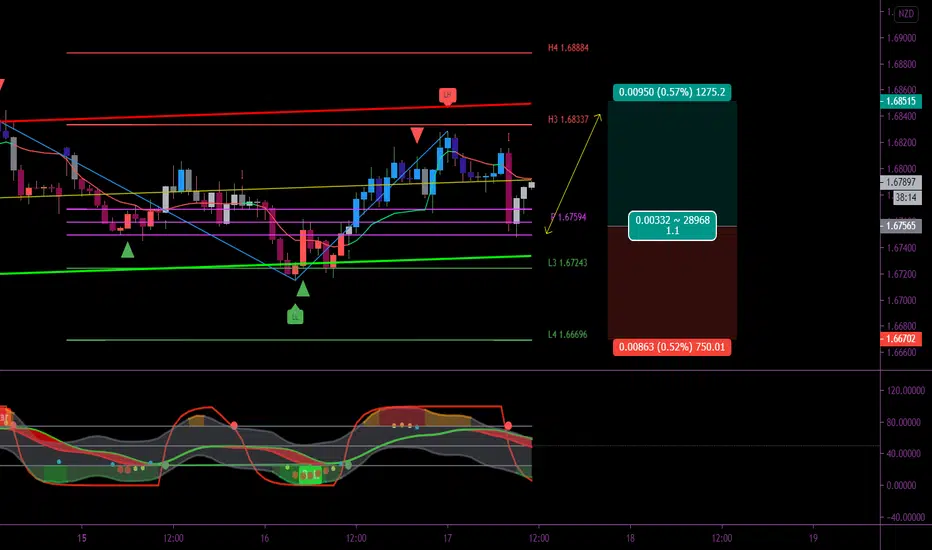Viewport: 932px width, 550px height.
Task: Select the yellow double-arrow drawing
Action: [573, 174]
